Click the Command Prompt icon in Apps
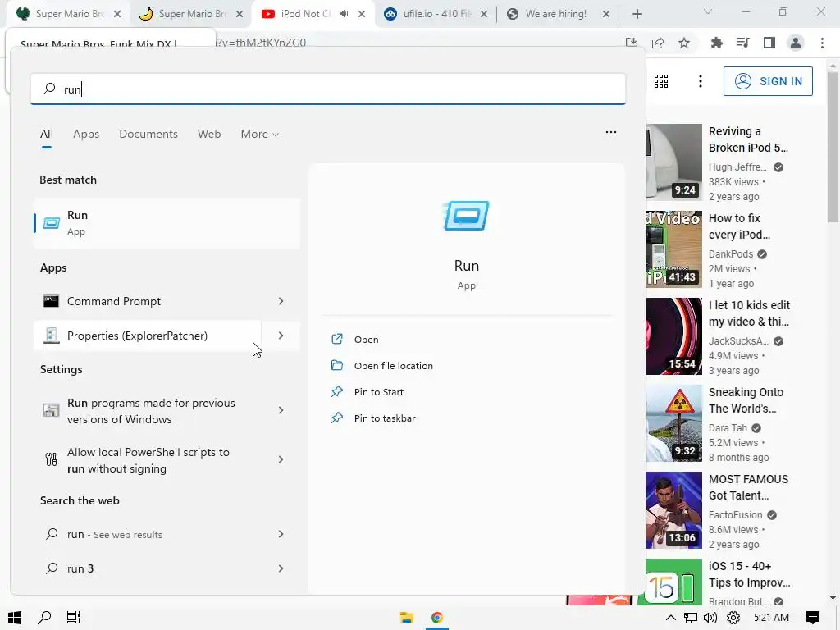Screen dimensions: 840x630 (x=51, y=301)
